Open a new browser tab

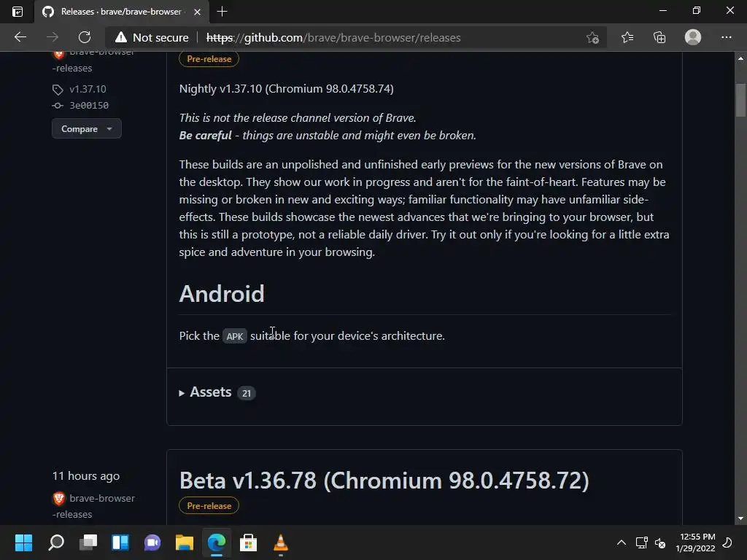click(x=222, y=12)
